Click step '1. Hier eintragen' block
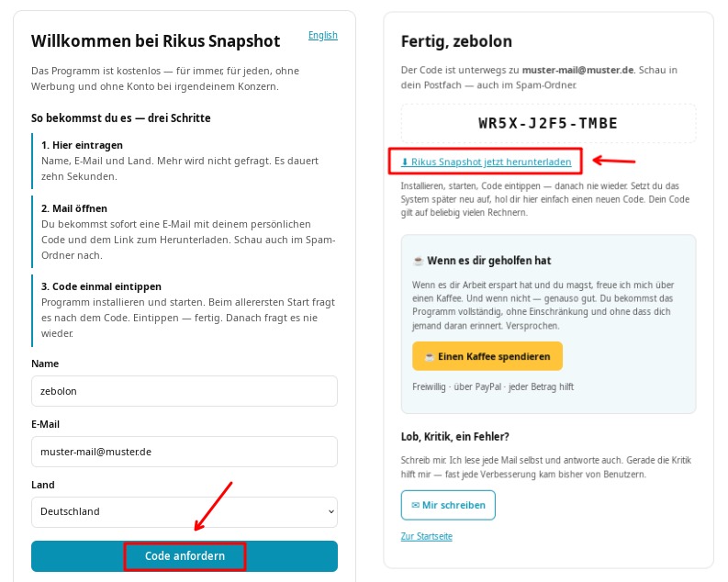This screenshot has width=728, height=582. (185, 161)
